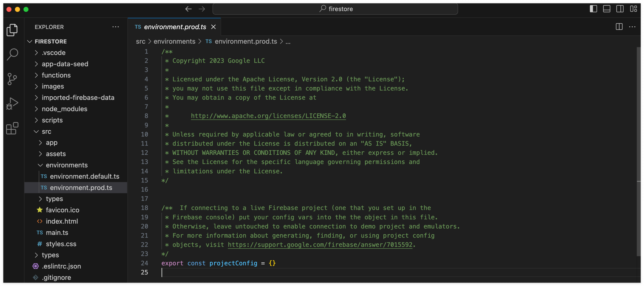Viewport: 644px width, 286px height.
Task: Select the environment.prod.ts editor tab
Action: click(175, 27)
